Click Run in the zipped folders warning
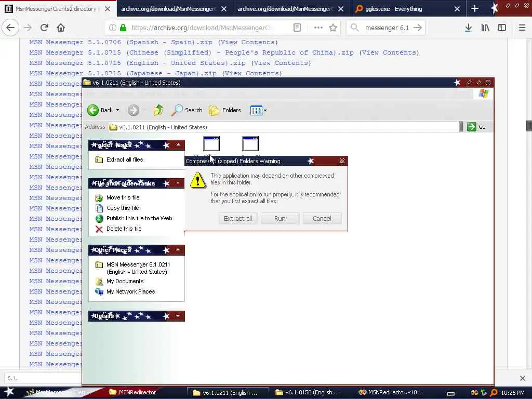532x399 pixels. (x=280, y=219)
